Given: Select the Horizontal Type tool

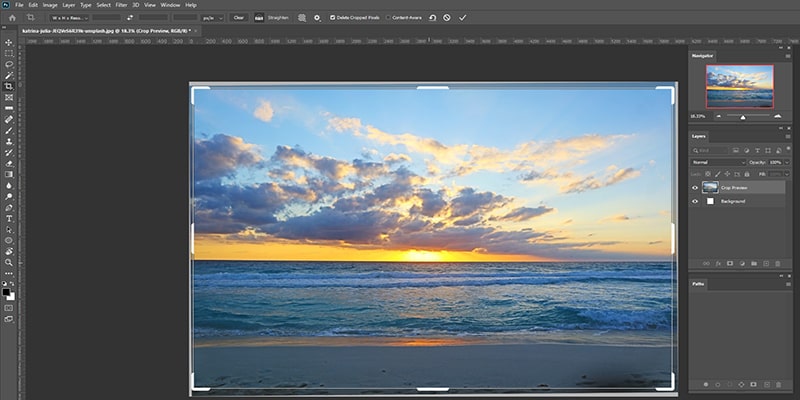Looking at the screenshot, I should (x=9, y=219).
